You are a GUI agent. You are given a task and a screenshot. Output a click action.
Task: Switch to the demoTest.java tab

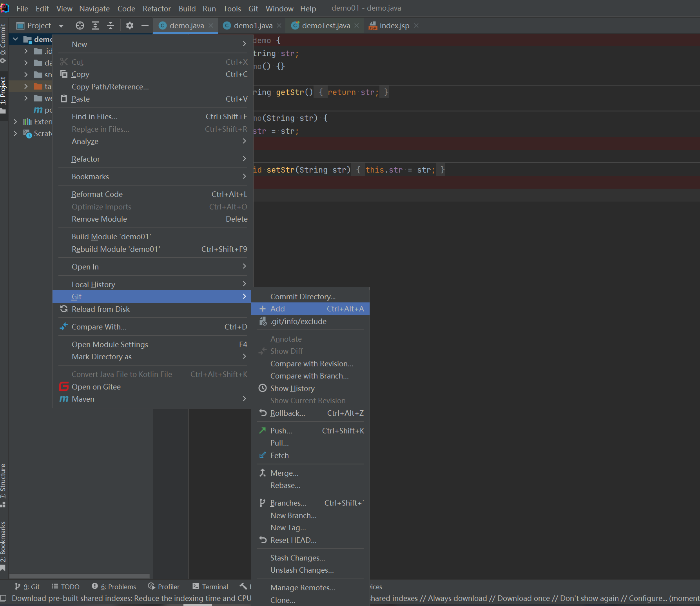pyautogui.click(x=326, y=25)
